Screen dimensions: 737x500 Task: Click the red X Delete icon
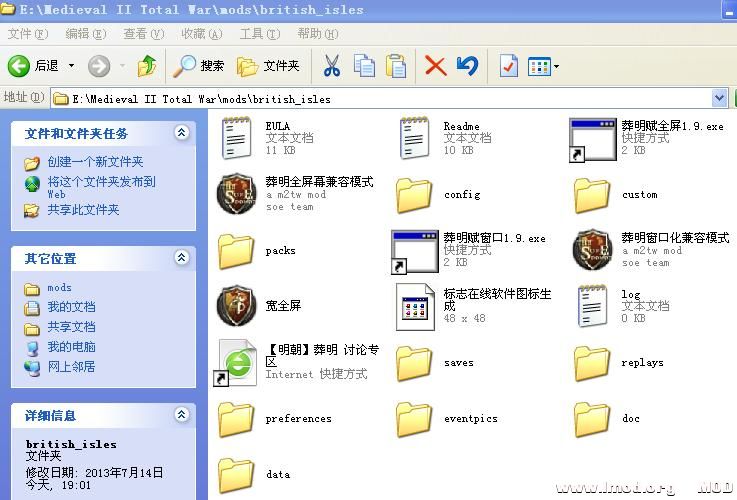(435, 66)
